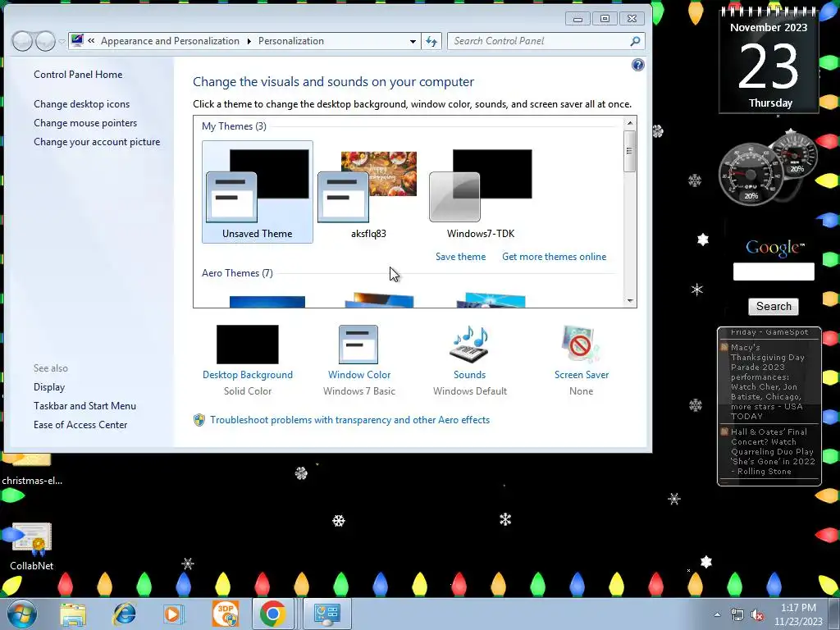The image size is (840, 630).
Task: Go forward with the Forward arrow button
Action: (45, 41)
